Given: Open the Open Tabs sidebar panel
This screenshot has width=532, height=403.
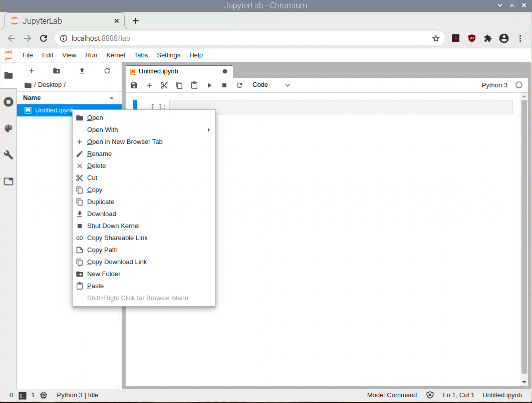Looking at the screenshot, I should coord(9,181).
